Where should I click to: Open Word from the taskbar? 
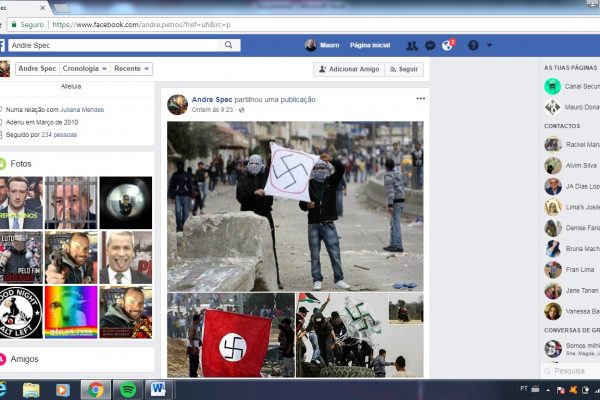click(158, 390)
